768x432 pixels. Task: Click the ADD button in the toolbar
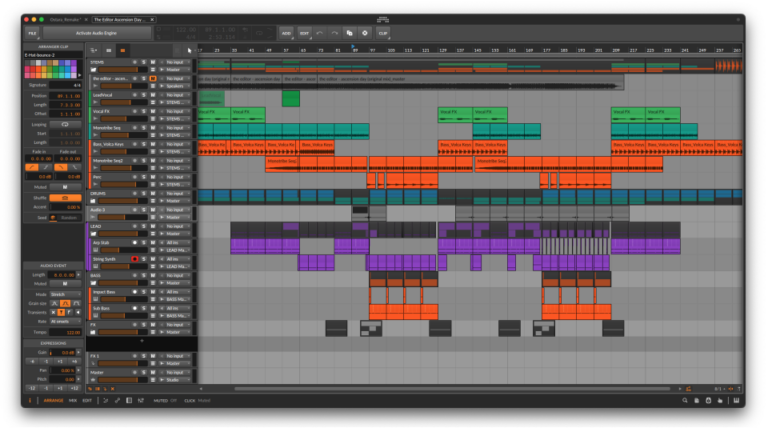286,33
